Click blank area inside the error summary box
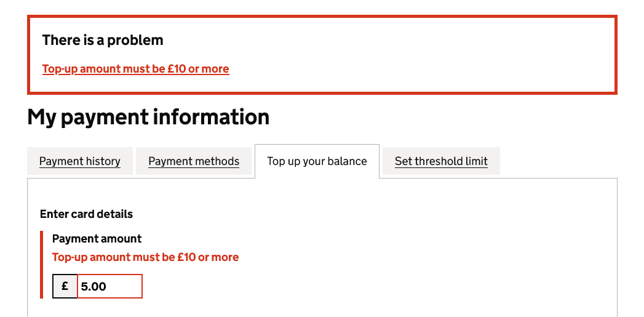The height and width of the screenshot is (317, 644). 431,55
